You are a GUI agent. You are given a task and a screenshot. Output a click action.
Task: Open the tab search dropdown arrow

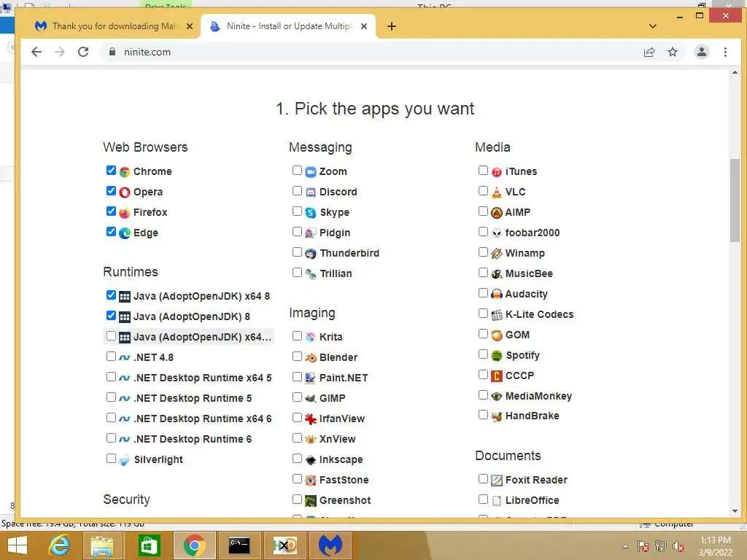(x=653, y=26)
